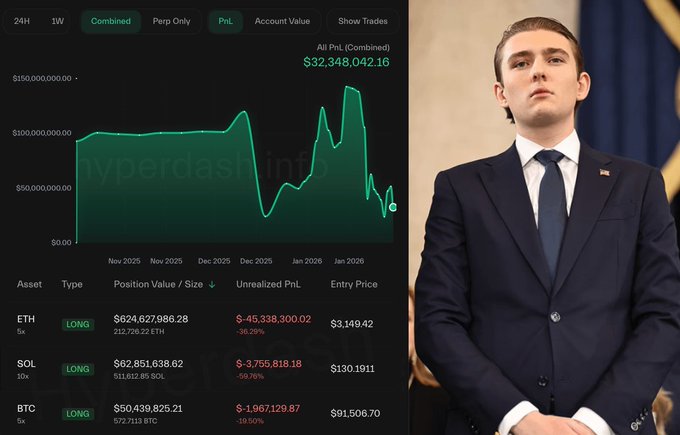Click the LONG badge on BTC row

(x=78, y=414)
